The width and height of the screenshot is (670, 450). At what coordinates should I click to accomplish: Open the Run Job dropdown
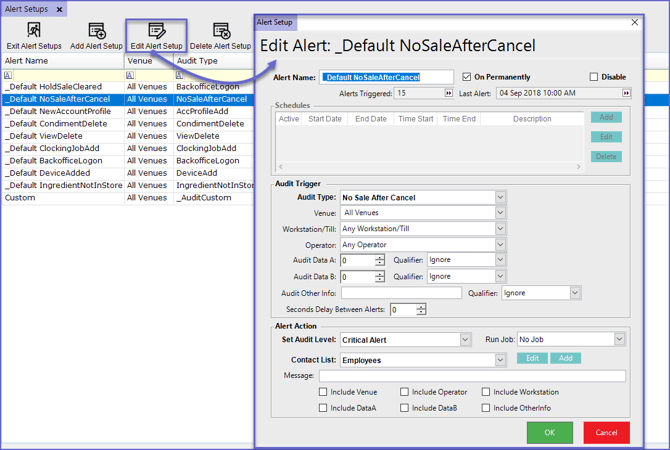[x=619, y=340]
